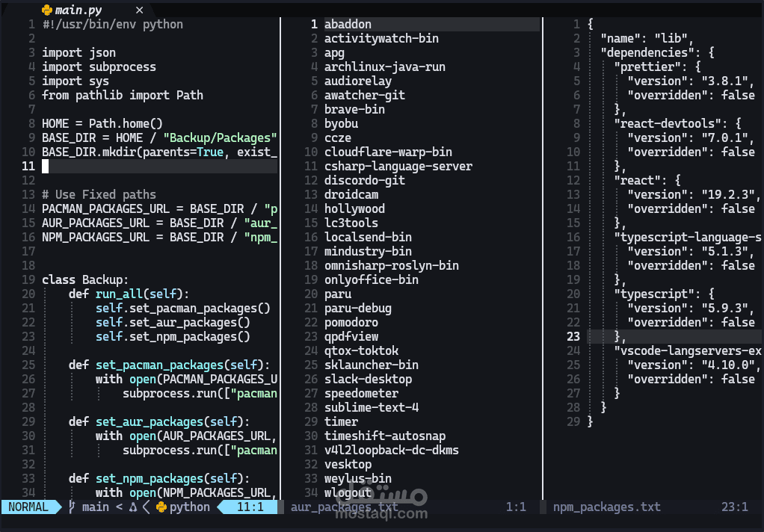Click the 'brave-bin' package row

pyautogui.click(x=354, y=110)
